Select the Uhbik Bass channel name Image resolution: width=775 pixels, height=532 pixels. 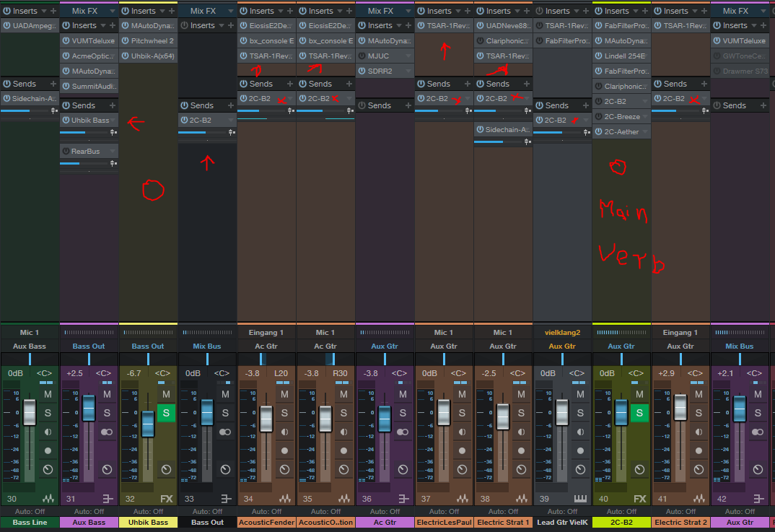(148, 522)
